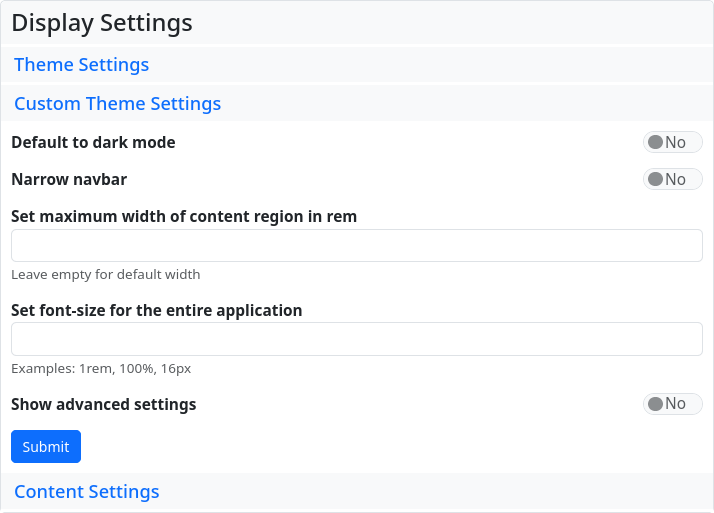
Task: Click the gray knob on Narrow navbar switch
Action: [x=656, y=179]
